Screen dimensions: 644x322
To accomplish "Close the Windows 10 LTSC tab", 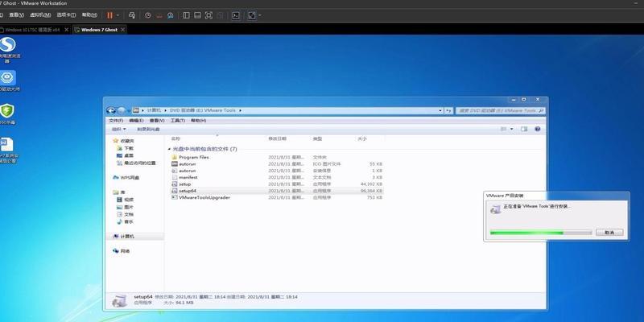I will 66,30.
